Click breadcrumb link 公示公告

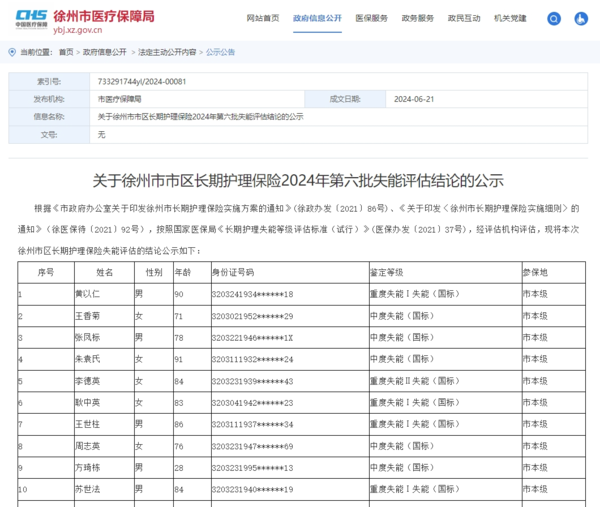(220, 52)
